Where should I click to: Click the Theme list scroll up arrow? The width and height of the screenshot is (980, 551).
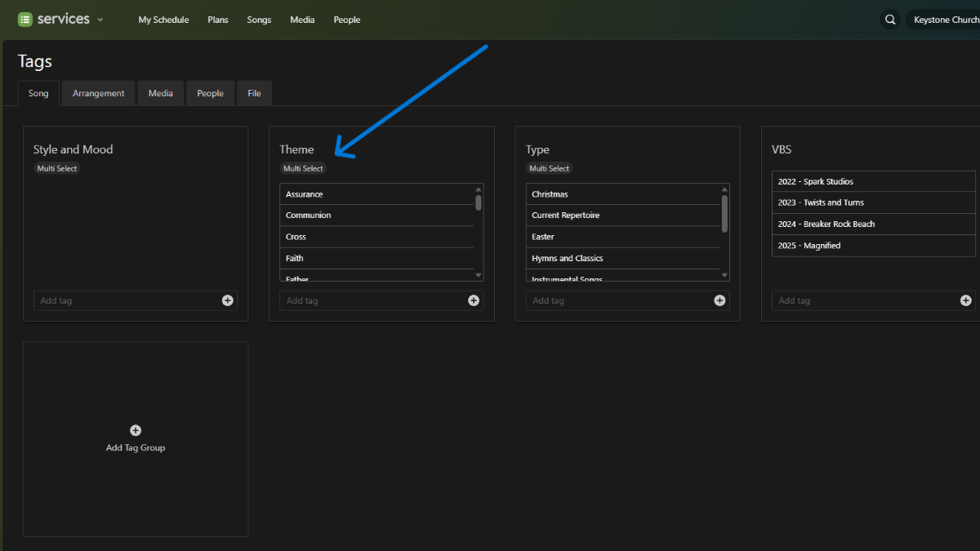(x=479, y=189)
